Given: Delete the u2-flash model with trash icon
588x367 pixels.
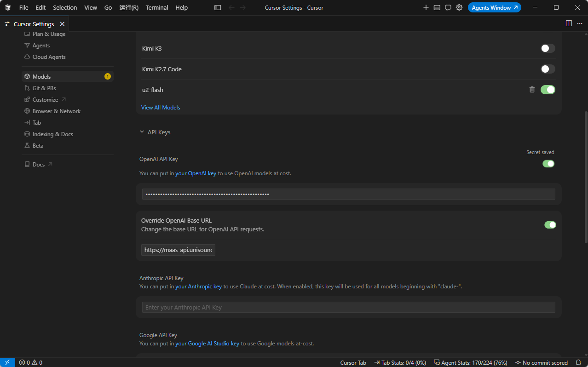Looking at the screenshot, I should pos(532,90).
